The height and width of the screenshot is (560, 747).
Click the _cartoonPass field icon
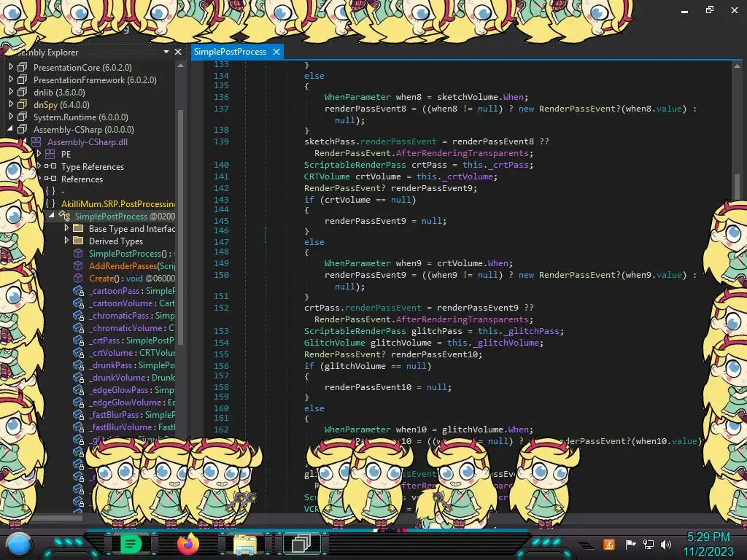point(78,290)
